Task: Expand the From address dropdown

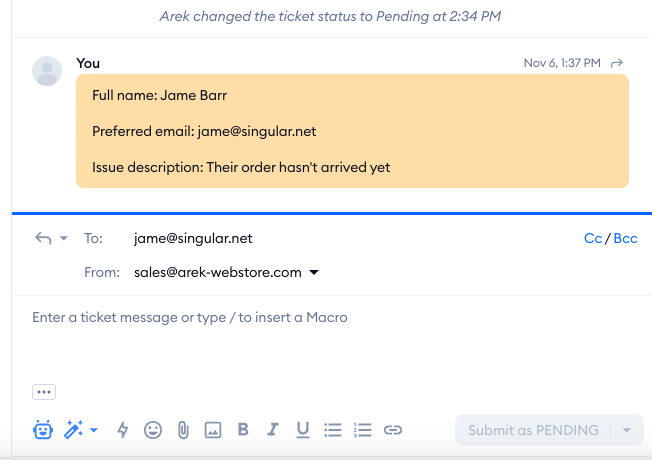Action: click(x=314, y=272)
